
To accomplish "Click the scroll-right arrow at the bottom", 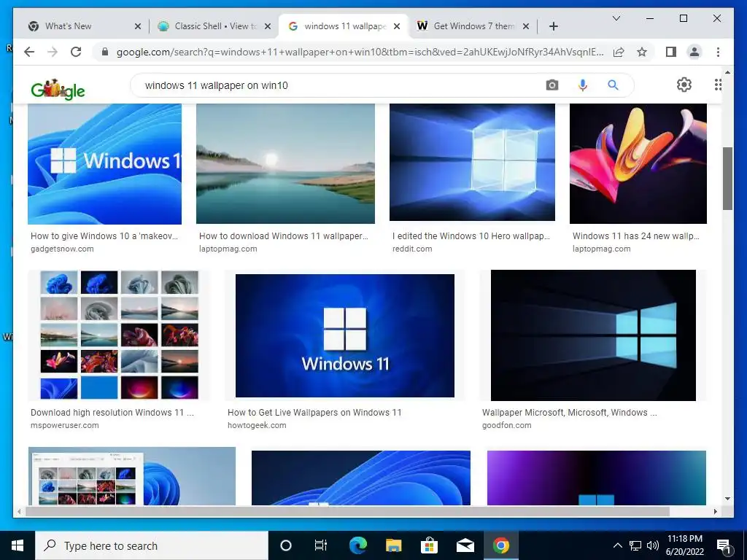I will tap(715, 511).
